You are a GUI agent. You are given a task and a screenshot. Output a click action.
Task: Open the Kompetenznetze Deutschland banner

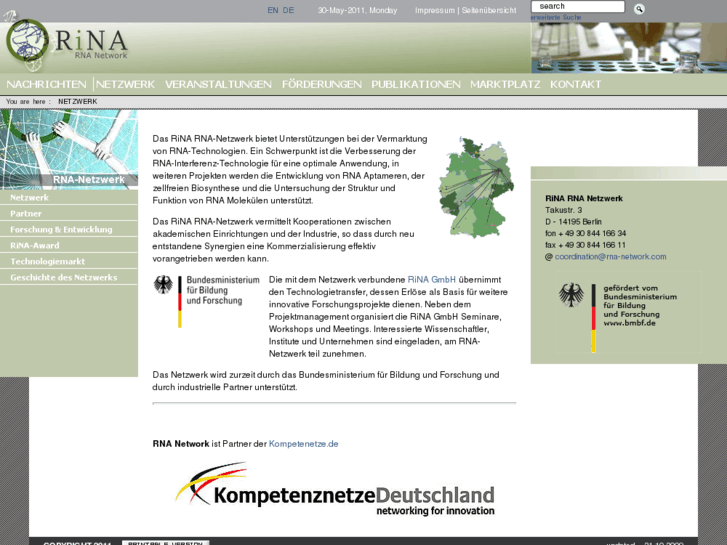pos(335,489)
